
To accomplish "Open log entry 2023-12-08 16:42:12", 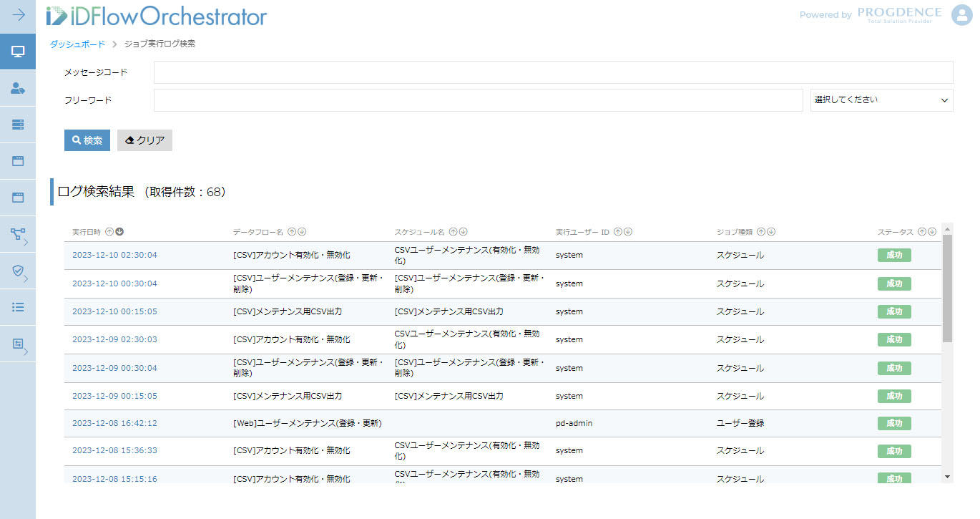I will point(114,423).
